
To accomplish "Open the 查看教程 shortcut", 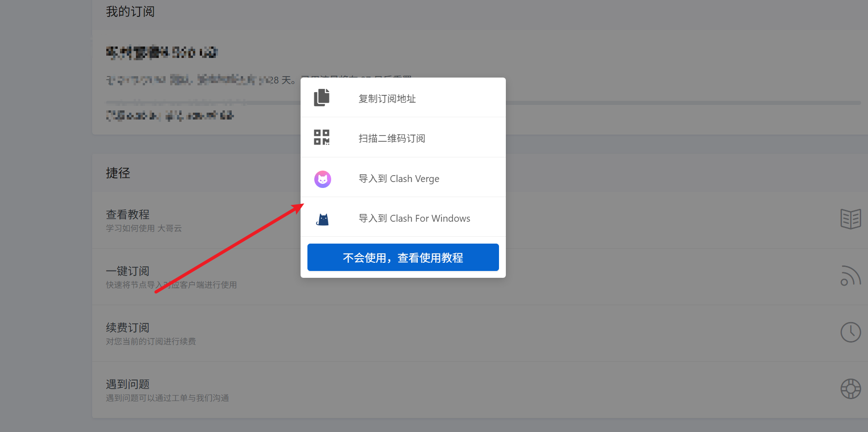I will click(x=480, y=220).
